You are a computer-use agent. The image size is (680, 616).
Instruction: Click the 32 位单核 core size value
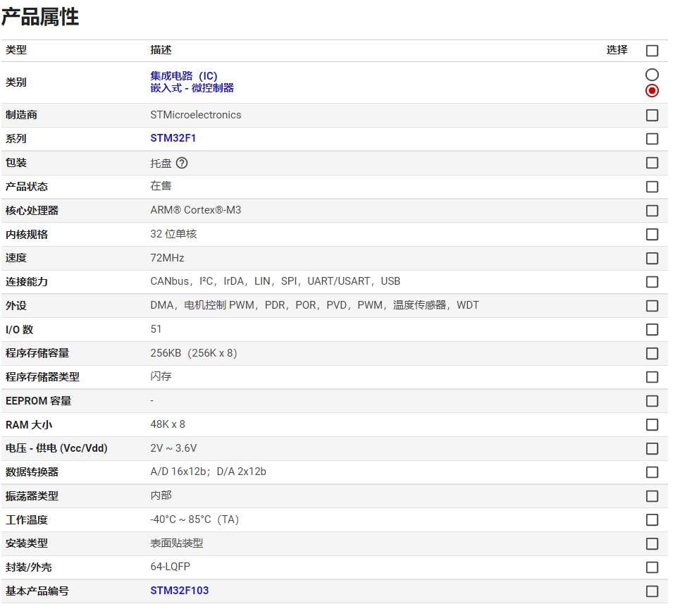click(173, 234)
